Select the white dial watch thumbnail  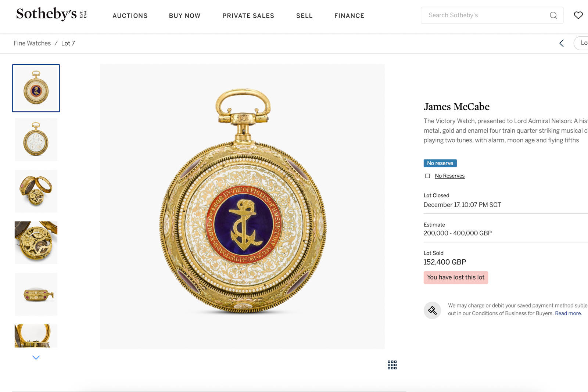click(36, 140)
